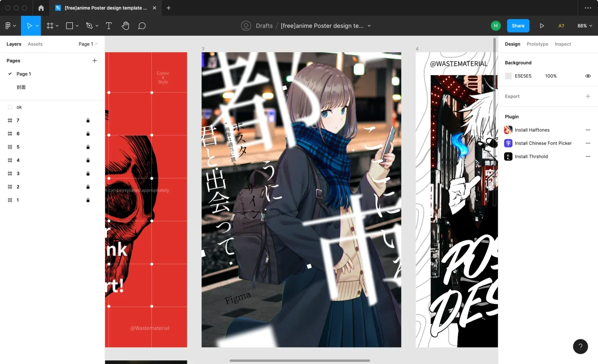Viewport: 598px width, 364px height.
Task: Select the 封面 page
Action: tap(21, 87)
